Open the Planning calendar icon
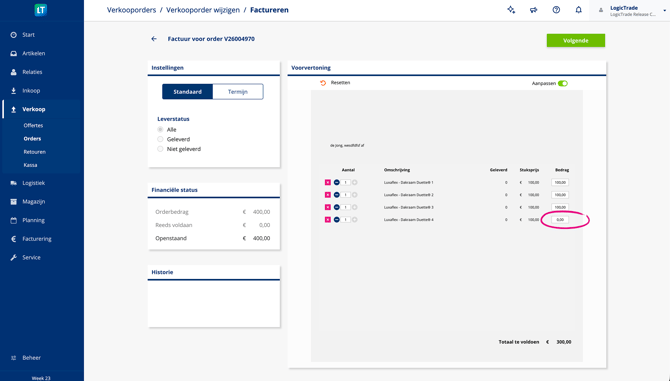The image size is (670, 381). point(14,220)
